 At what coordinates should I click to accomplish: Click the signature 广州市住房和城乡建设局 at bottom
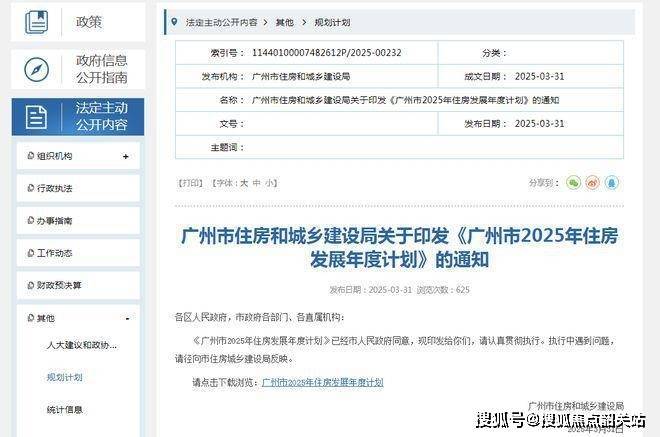point(575,406)
